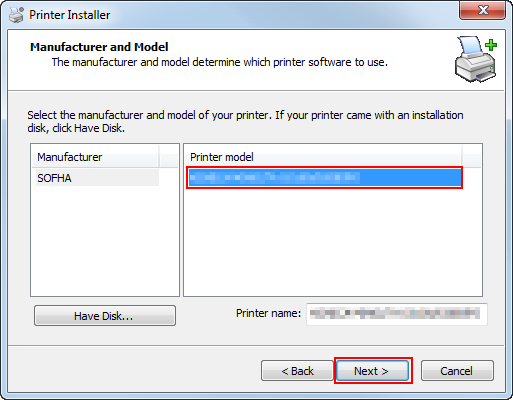Image resolution: width=513 pixels, height=400 pixels.
Task: Click the blank area of the Manufacturer list
Action: point(105,241)
